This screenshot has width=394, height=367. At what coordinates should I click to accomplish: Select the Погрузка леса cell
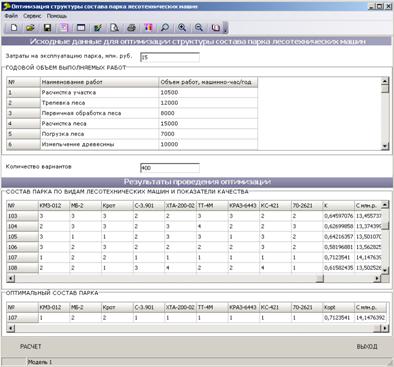pos(99,134)
